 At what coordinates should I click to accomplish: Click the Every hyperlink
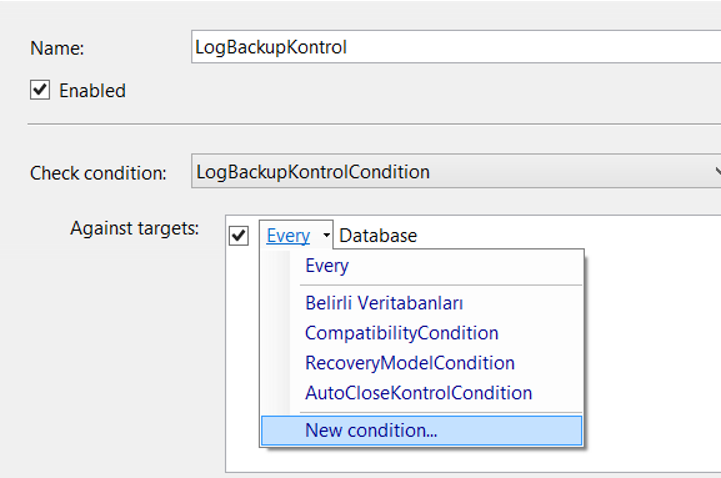click(x=288, y=236)
